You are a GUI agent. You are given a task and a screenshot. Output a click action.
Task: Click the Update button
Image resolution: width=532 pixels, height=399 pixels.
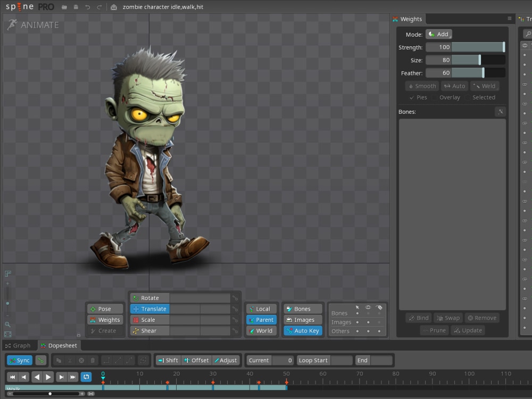click(468, 330)
